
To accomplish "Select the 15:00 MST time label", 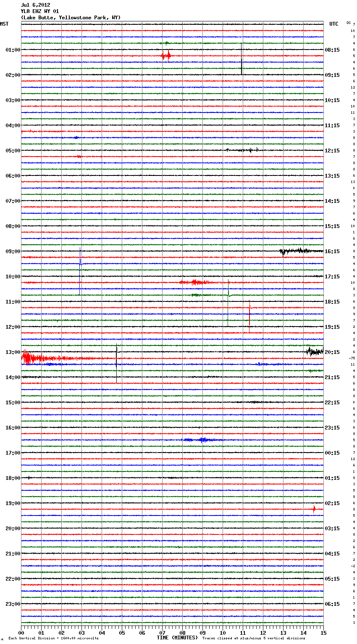I will 13,403.
